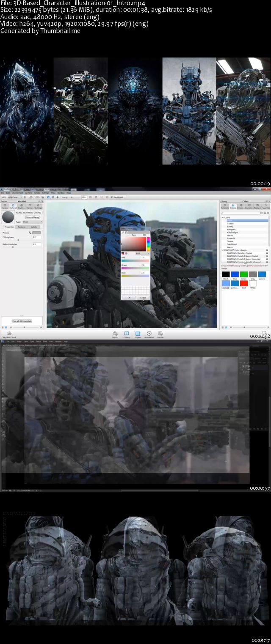Viewport: 271px width, 644px height.
Task: Open the File menu in KeyShot
Action: 3,193
